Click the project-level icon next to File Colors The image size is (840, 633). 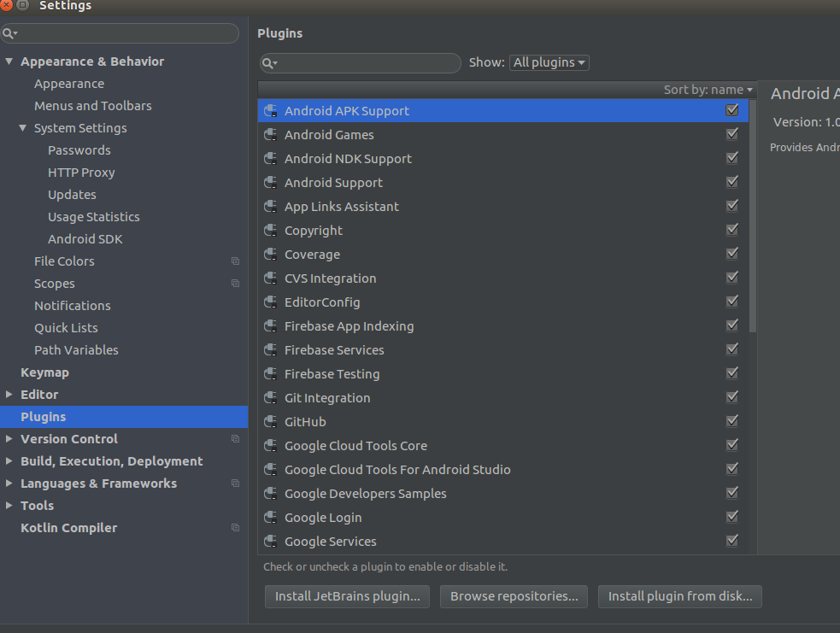coord(235,261)
